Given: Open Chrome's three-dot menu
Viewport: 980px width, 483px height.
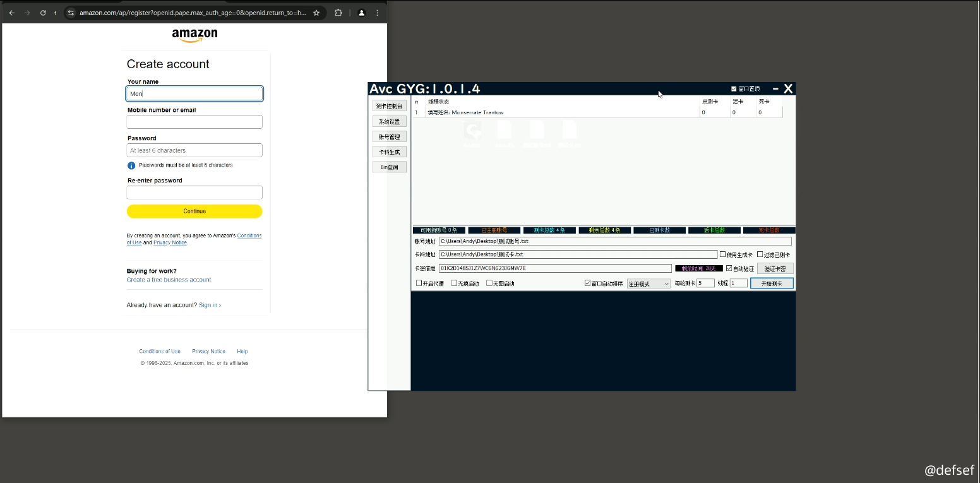Looking at the screenshot, I should (x=378, y=13).
